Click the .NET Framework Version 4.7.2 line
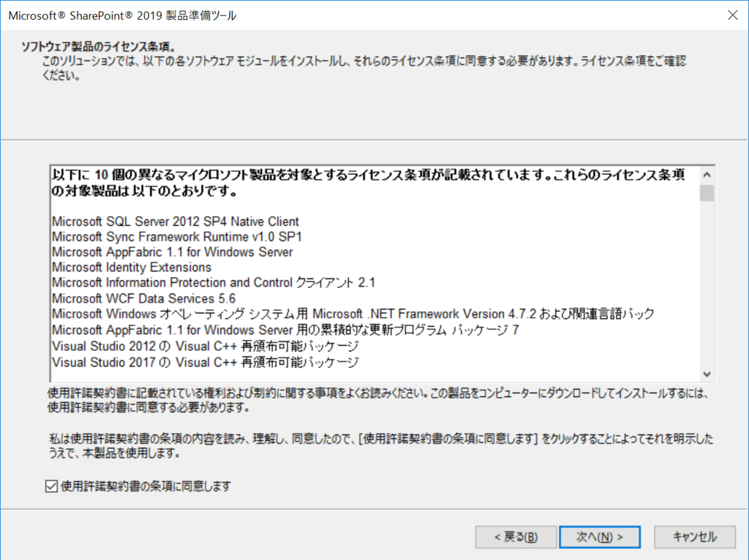The width and height of the screenshot is (749, 560). pyautogui.click(x=353, y=314)
